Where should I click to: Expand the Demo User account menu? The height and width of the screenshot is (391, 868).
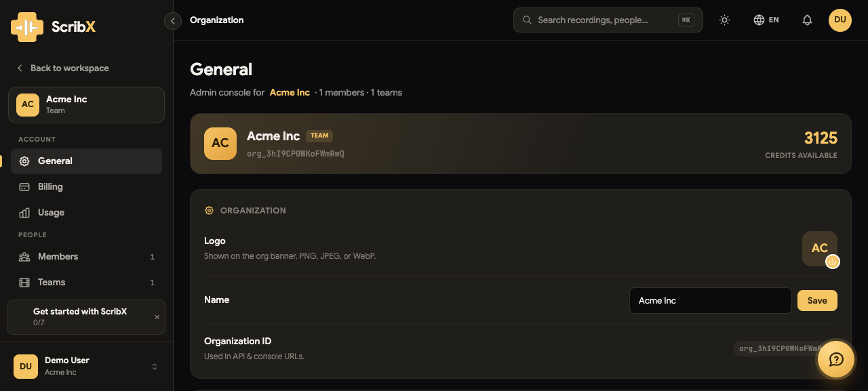pyautogui.click(x=86, y=367)
